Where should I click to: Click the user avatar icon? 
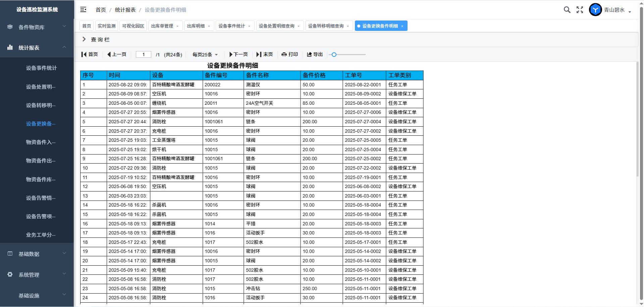tap(595, 10)
